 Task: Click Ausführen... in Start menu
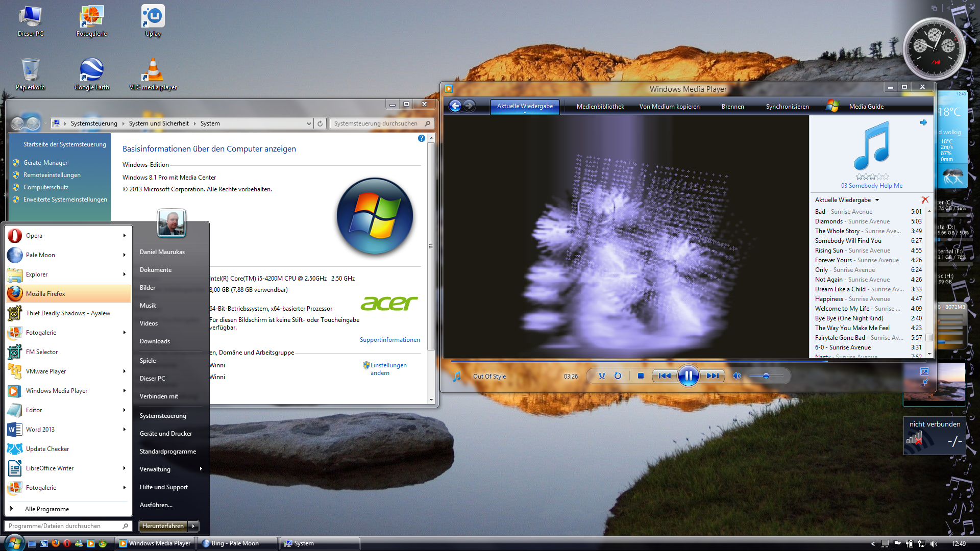(x=156, y=505)
